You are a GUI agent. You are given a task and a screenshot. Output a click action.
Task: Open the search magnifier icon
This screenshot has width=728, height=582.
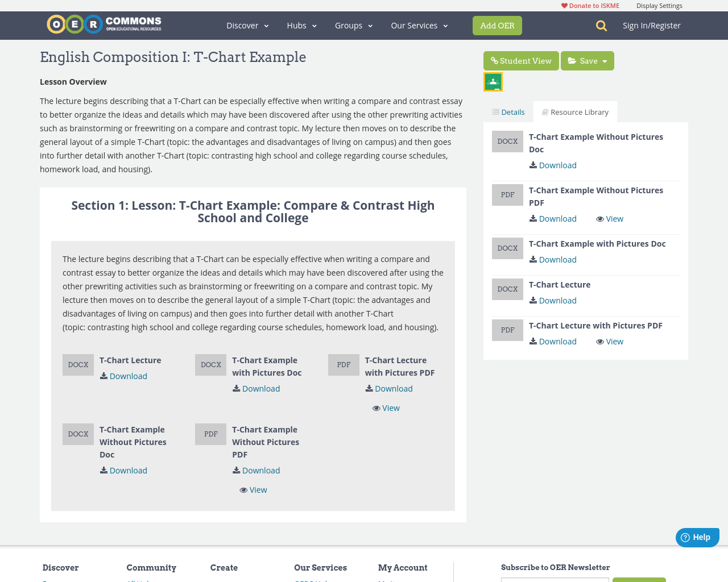pos(600,25)
